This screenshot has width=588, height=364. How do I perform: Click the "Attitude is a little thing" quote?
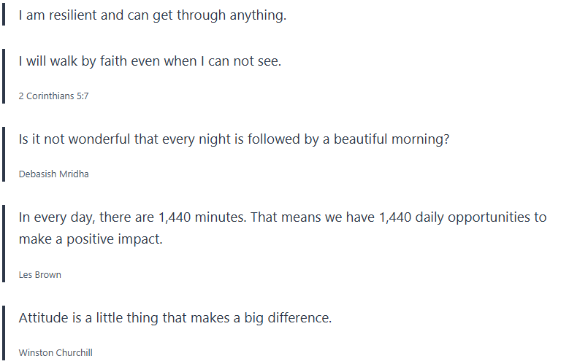click(x=175, y=318)
